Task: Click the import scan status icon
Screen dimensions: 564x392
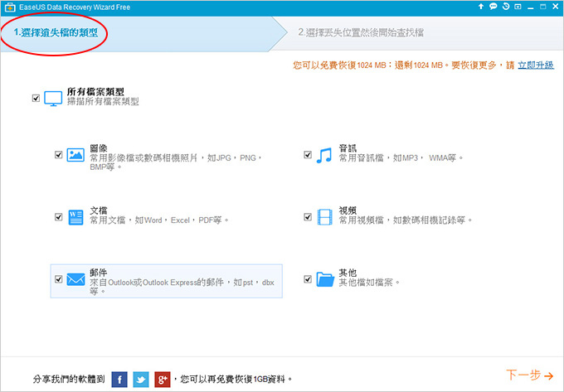Action: (518, 7)
